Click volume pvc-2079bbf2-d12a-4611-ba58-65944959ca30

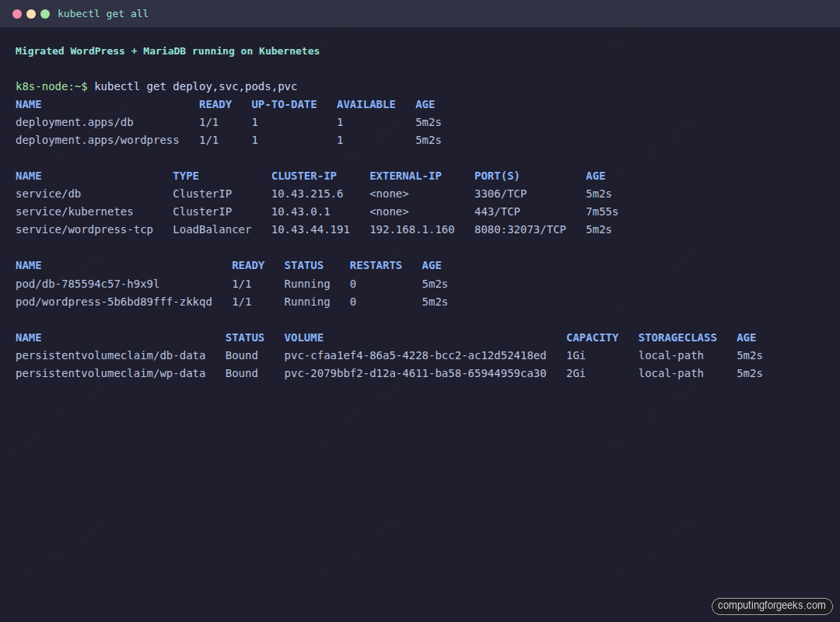click(x=415, y=373)
